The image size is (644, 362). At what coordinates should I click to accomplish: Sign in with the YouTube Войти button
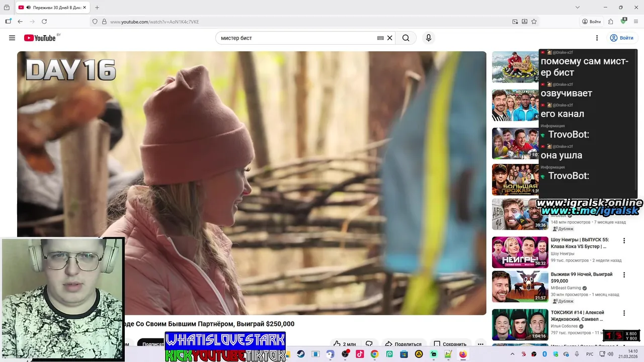point(621,38)
